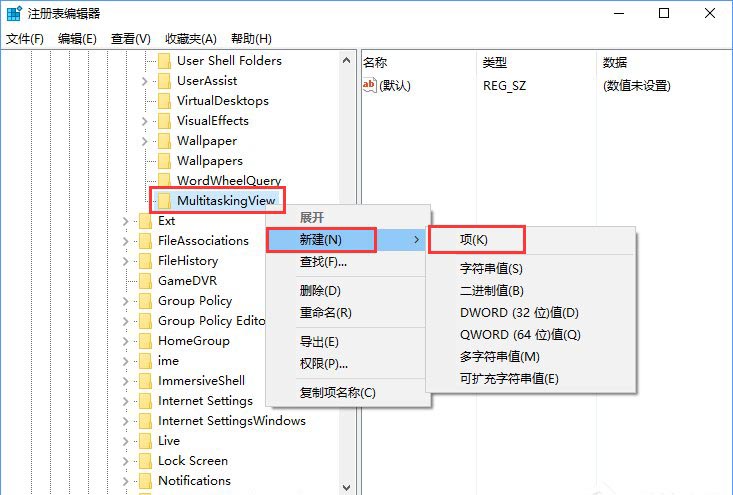
Task: Open the 编辑(E) menu in menu bar
Action: (x=77, y=39)
